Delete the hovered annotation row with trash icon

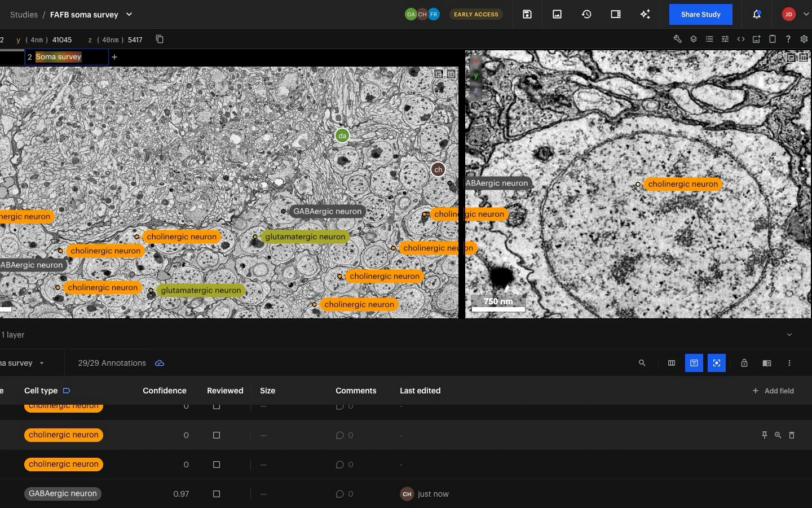792,435
